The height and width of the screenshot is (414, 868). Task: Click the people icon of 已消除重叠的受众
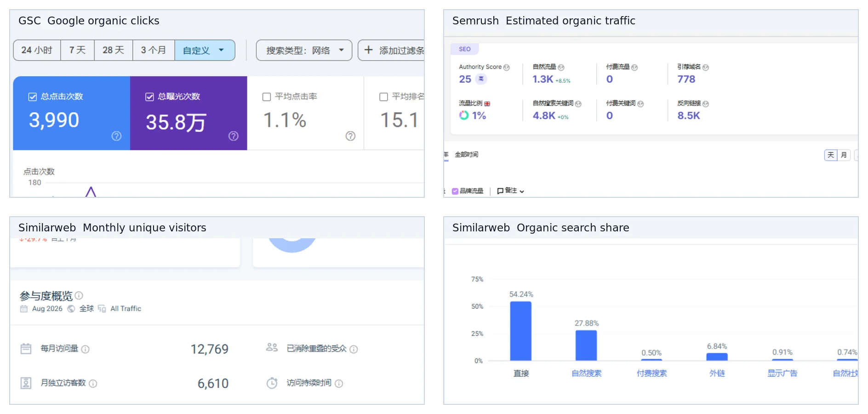coord(272,347)
